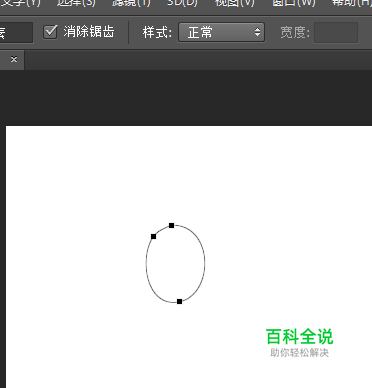Toggle the 消除锯齿 anti-alias checkbox

[x=50, y=32]
